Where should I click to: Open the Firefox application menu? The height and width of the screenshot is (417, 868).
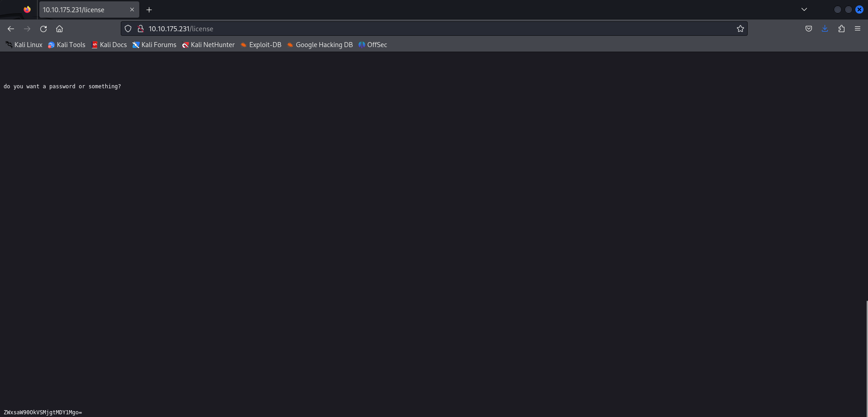click(x=858, y=29)
